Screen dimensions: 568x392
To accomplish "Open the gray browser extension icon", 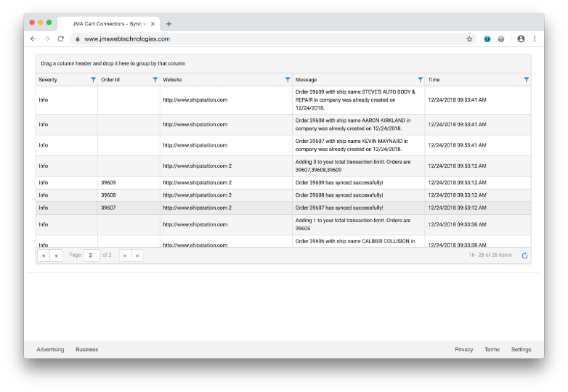I will click(501, 38).
